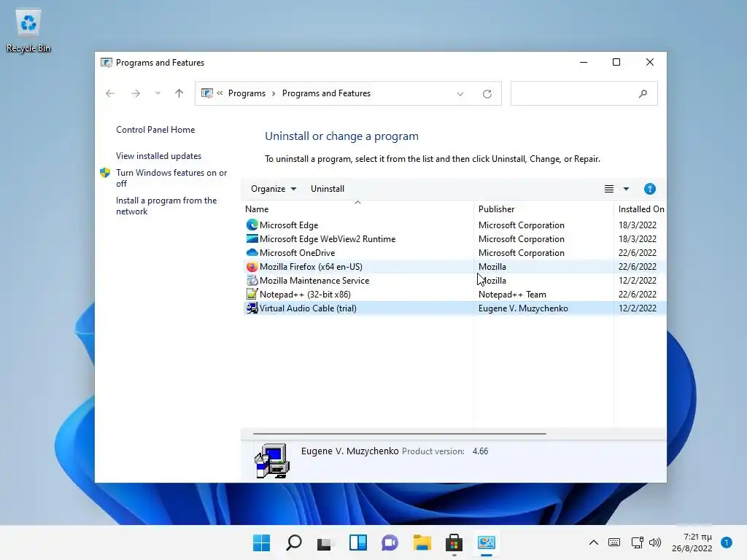Open Install a program from the network
Image resolution: width=747 pixels, height=560 pixels.
click(166, 206)
